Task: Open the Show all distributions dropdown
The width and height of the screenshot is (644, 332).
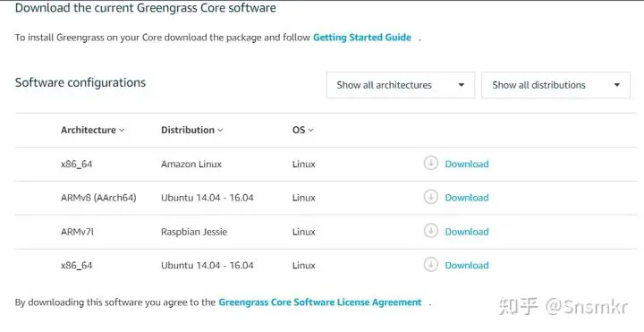Action: [555, 85]
